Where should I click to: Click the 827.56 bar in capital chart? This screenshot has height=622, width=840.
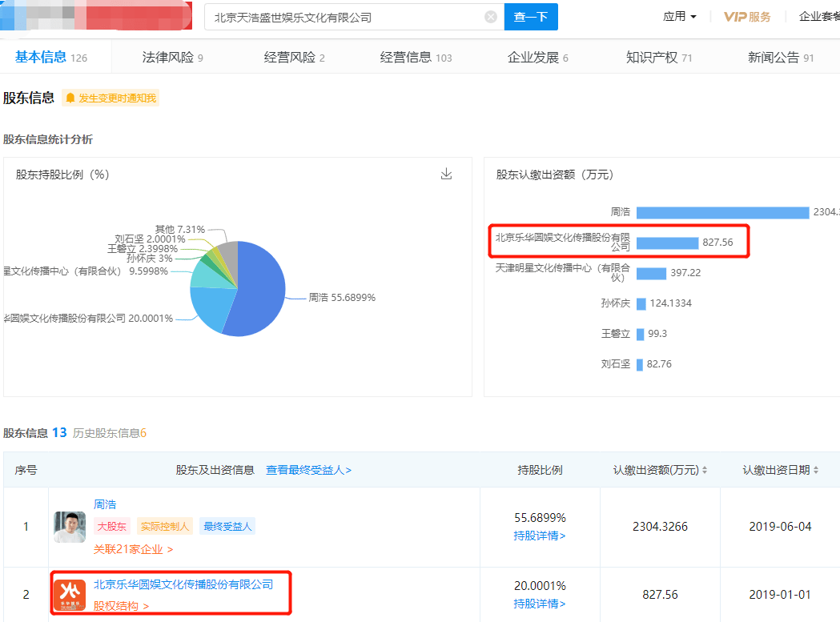pos(668,243)
